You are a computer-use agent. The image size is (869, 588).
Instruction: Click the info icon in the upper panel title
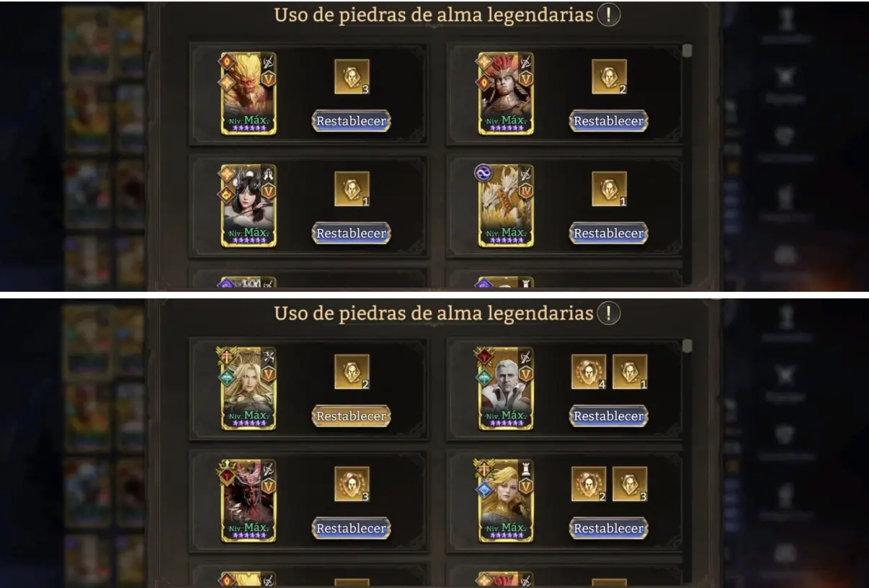(609, 14)
